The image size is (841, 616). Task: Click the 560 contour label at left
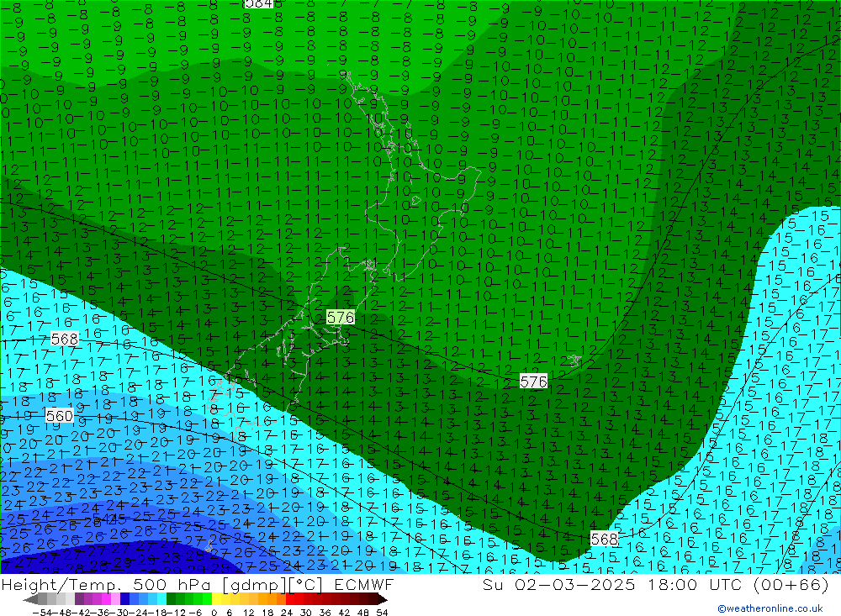(60, 416)
